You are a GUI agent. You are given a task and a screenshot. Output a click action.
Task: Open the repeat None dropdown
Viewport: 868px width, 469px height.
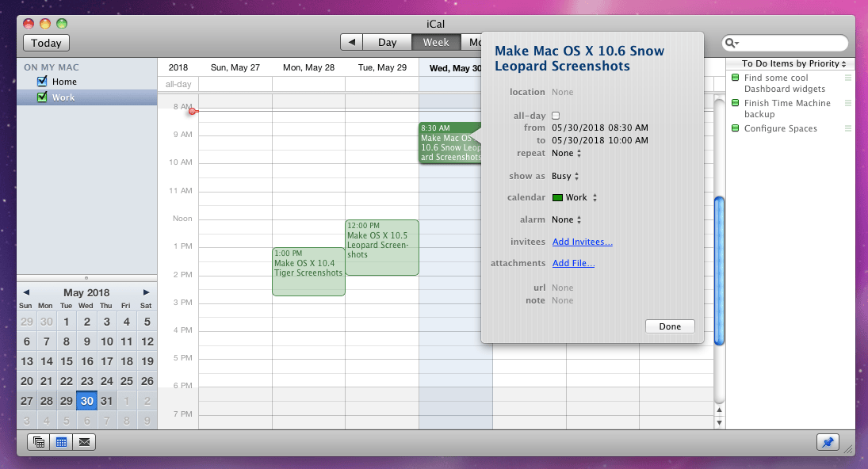click(x=566, y=153)
